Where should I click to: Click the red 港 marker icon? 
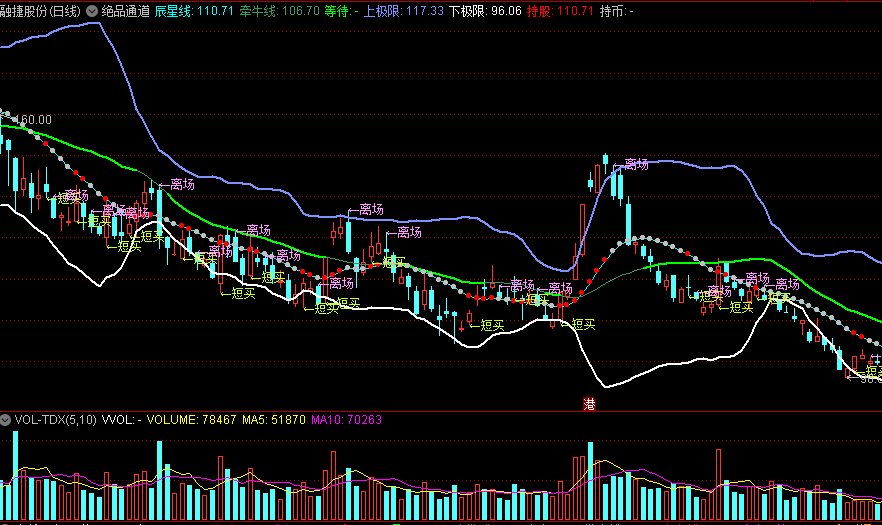point(589,404)
